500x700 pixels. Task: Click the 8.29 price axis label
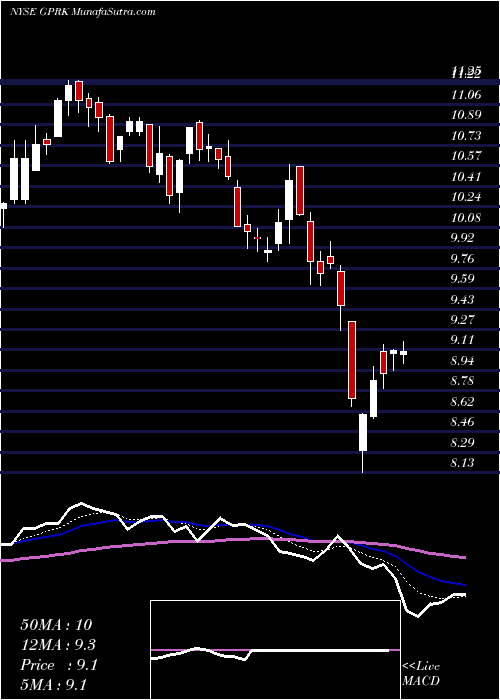pyautogui.click(x=462, y=443)
